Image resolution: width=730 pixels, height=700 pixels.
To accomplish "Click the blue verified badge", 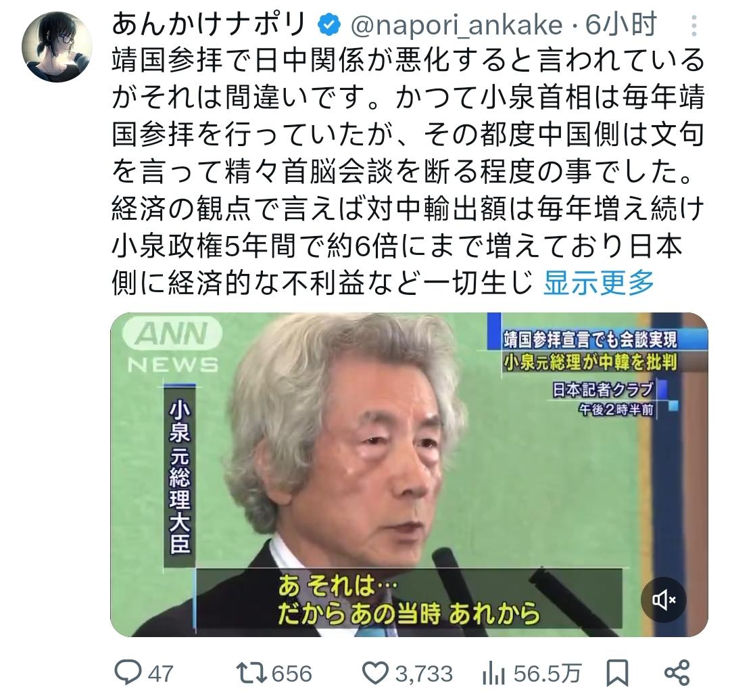I will pos(329,25).
